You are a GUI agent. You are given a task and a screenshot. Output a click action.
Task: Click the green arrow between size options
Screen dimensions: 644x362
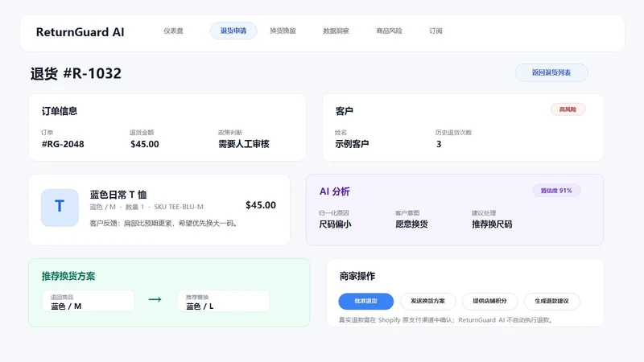click(x=155, y=299)
